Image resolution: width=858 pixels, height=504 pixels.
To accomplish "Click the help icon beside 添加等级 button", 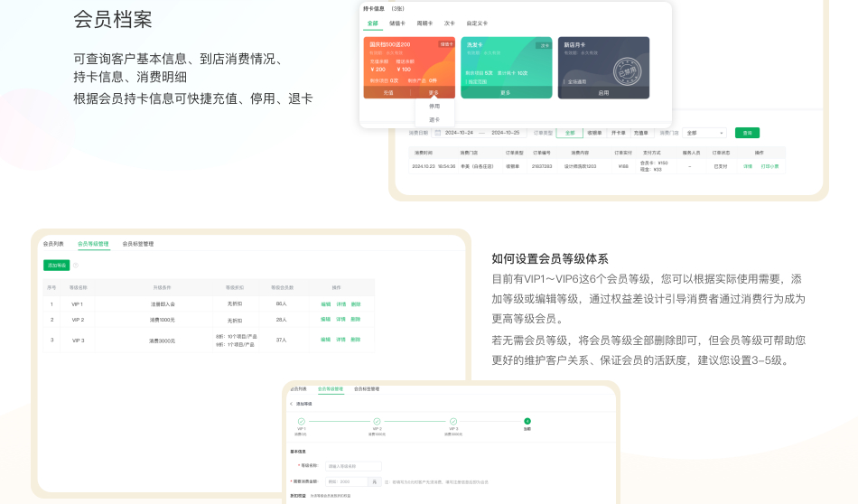I will click(76, 266).
